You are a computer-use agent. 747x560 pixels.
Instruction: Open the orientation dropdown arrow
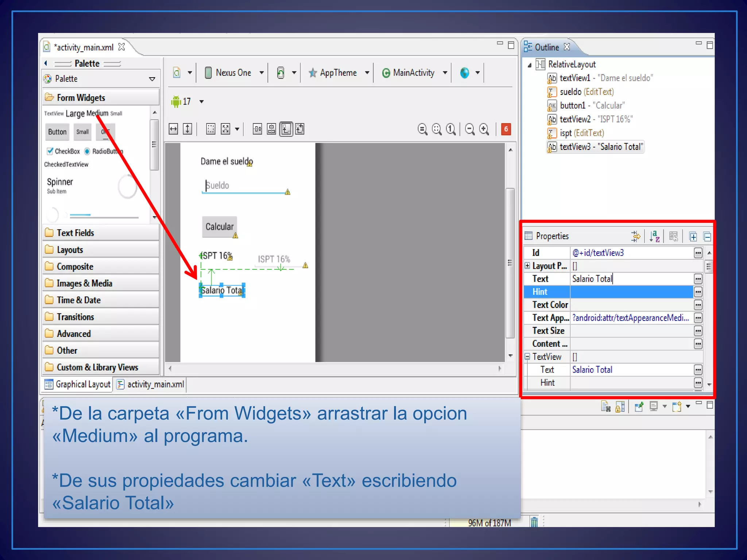294,73
